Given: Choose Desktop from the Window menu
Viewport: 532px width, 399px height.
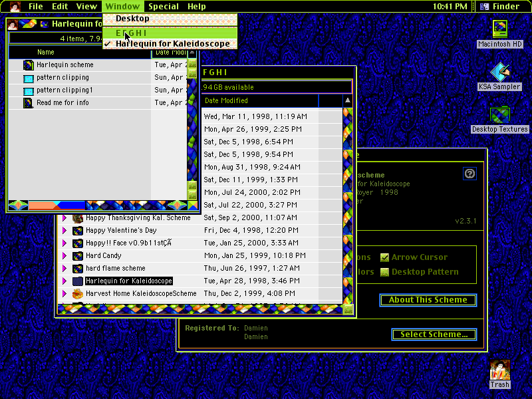Looking at the screenshot, I should click(x=170, y=19).
